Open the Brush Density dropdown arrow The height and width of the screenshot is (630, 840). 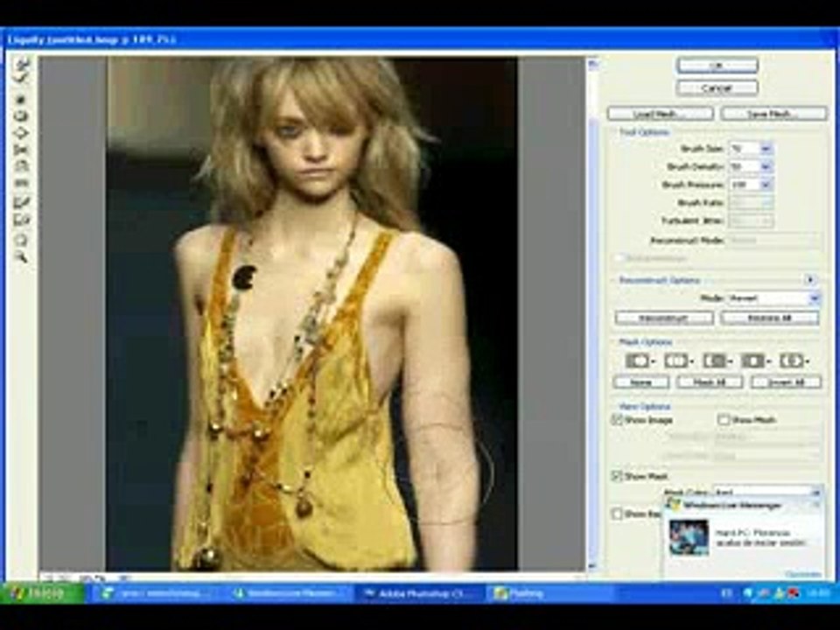coord(766,166)
